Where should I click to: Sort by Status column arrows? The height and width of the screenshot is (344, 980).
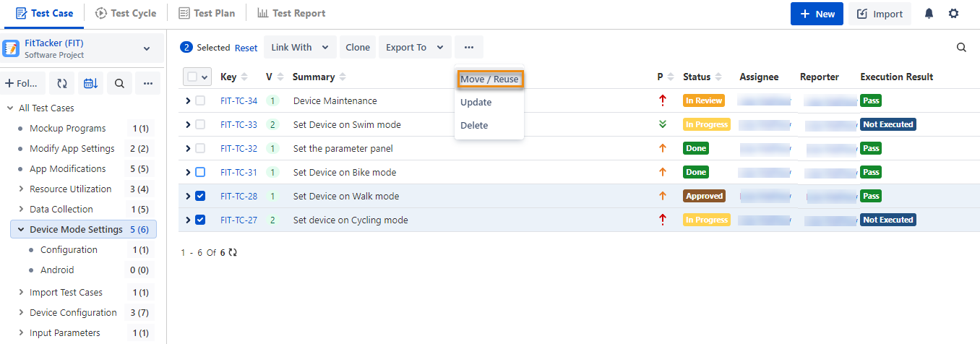tap(718, 77)
